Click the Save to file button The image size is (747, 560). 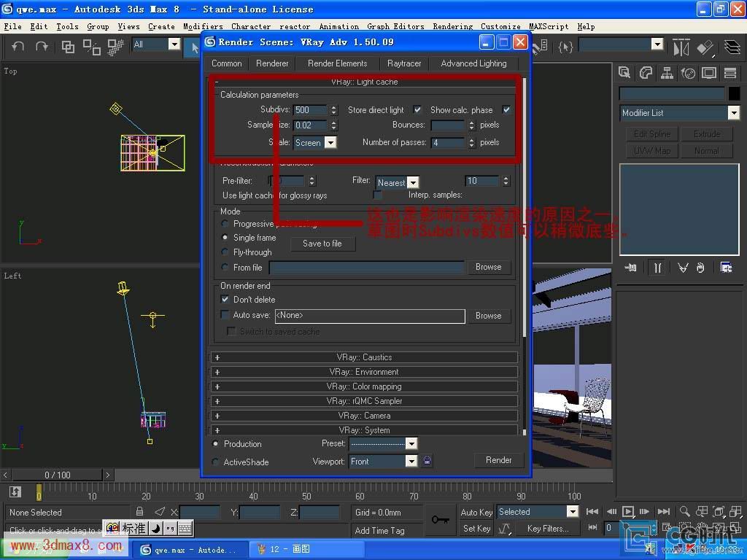(322, 244)
